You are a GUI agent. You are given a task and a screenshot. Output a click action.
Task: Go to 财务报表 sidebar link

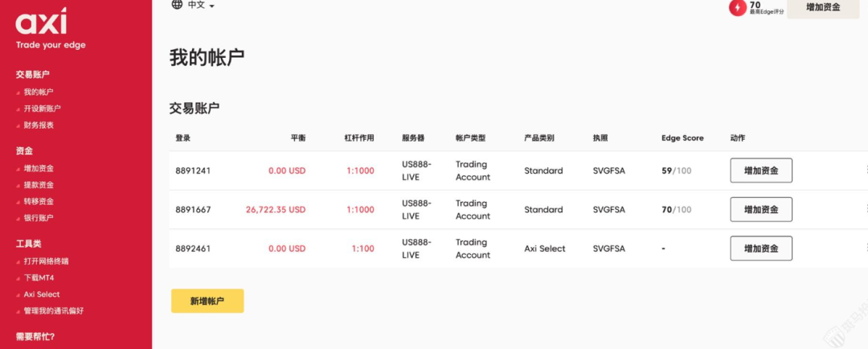[x=39, y=125]
